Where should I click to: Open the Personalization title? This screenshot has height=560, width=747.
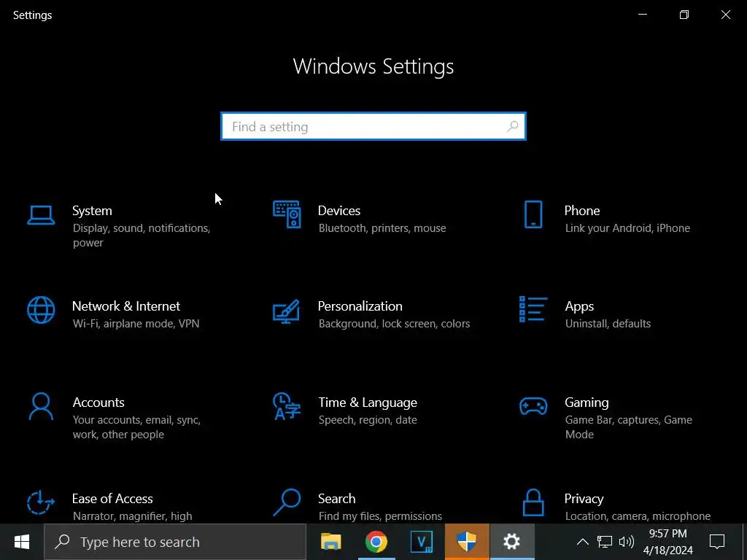360,306
